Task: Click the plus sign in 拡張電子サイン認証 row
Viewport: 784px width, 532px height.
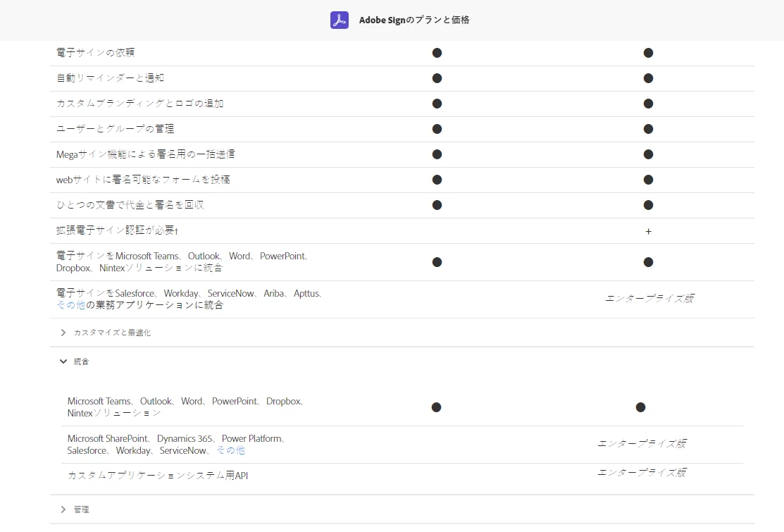Action: 649,232
